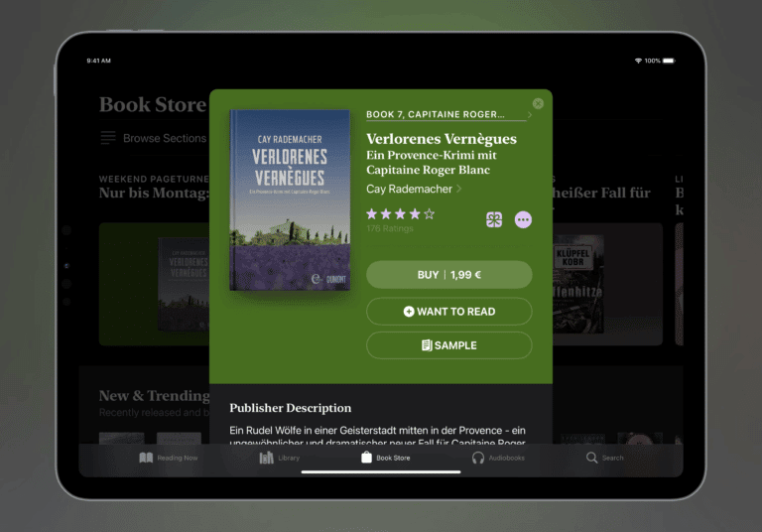Switch to Audiobooks tab
The height and width of the screenshot is (532, 762).
(x=498, y=458)
